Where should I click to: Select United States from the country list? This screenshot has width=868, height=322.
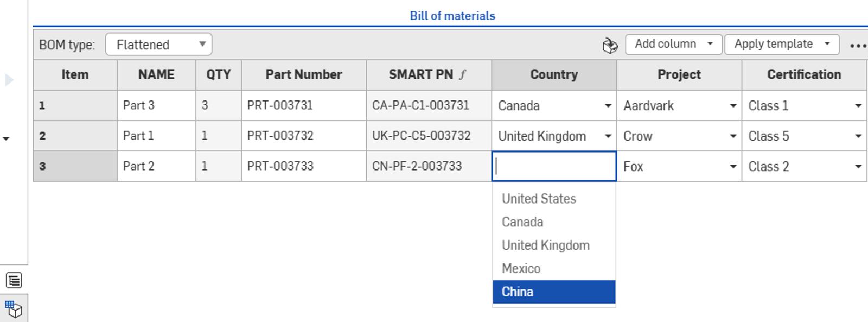tap(539, 199)
